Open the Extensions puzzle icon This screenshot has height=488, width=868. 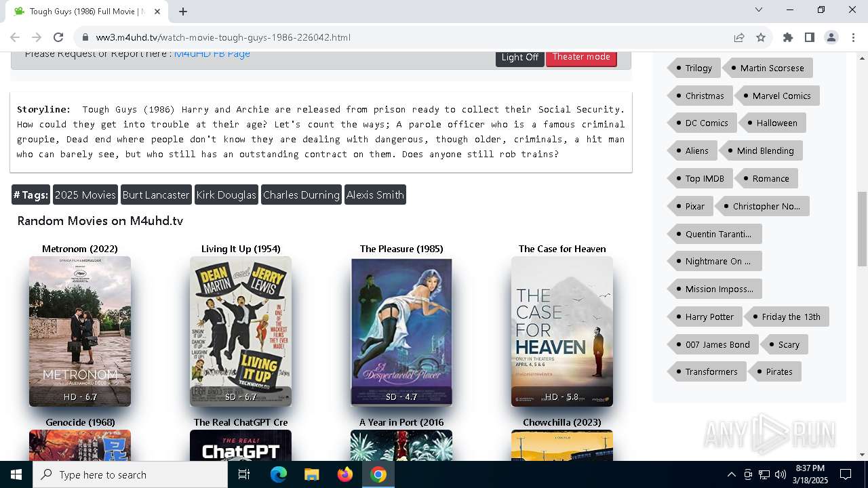coord(788,37)
